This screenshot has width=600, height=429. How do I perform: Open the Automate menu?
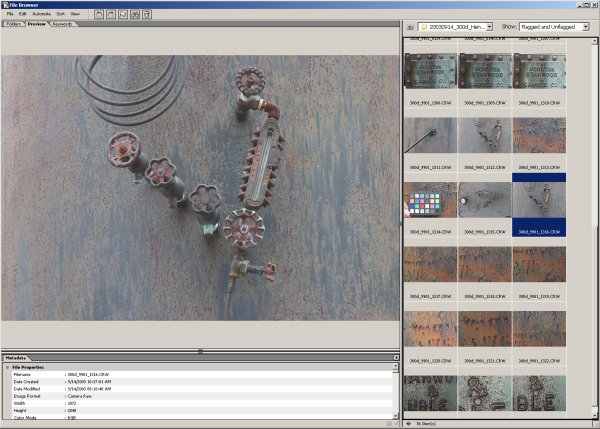[x=41, y=14]
